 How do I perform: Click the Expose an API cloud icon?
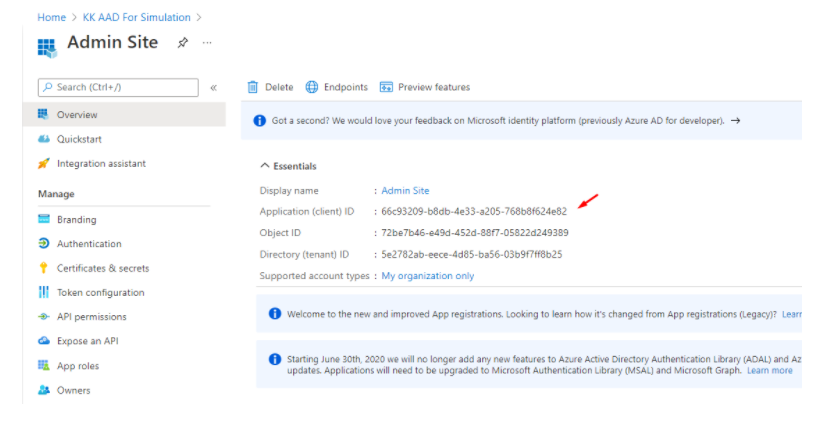pos(44,341)
